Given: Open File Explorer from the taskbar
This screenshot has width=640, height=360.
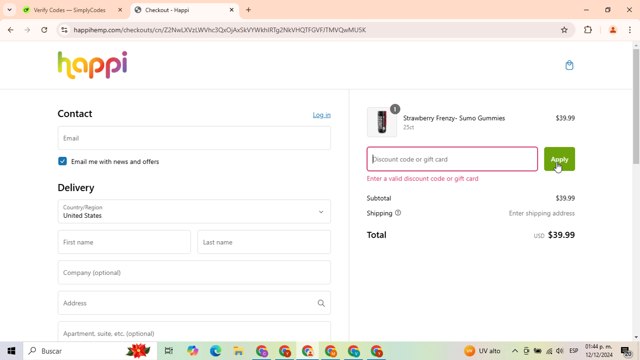Looking at the screenshot, I should point(239,351).
